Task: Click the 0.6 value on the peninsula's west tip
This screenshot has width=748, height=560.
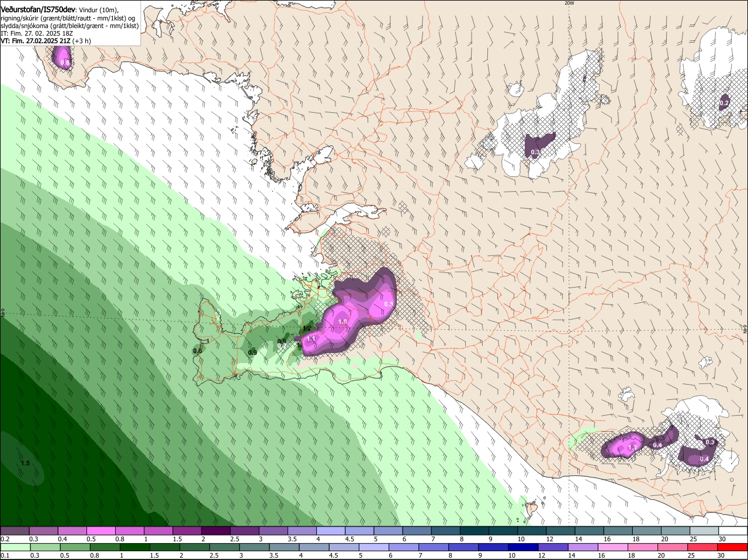Action: [x=198, y=351]
